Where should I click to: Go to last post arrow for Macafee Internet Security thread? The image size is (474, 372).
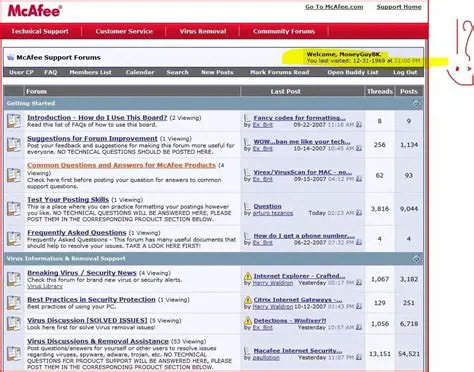(x=359, y=357)
